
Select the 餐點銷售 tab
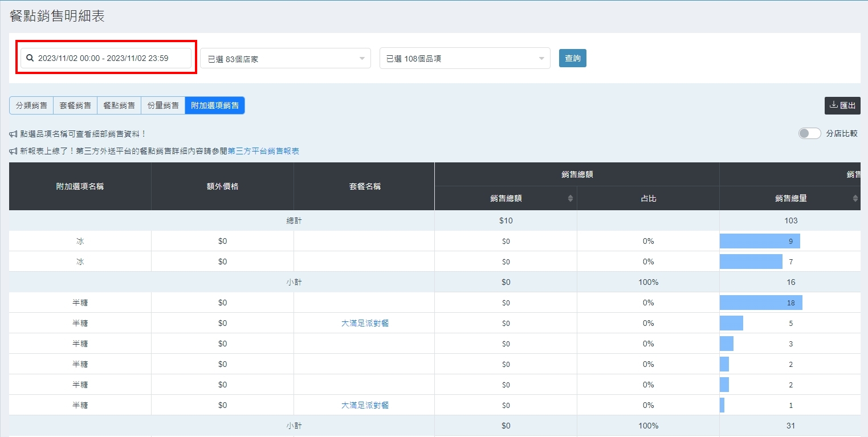[x=119, y=105]
